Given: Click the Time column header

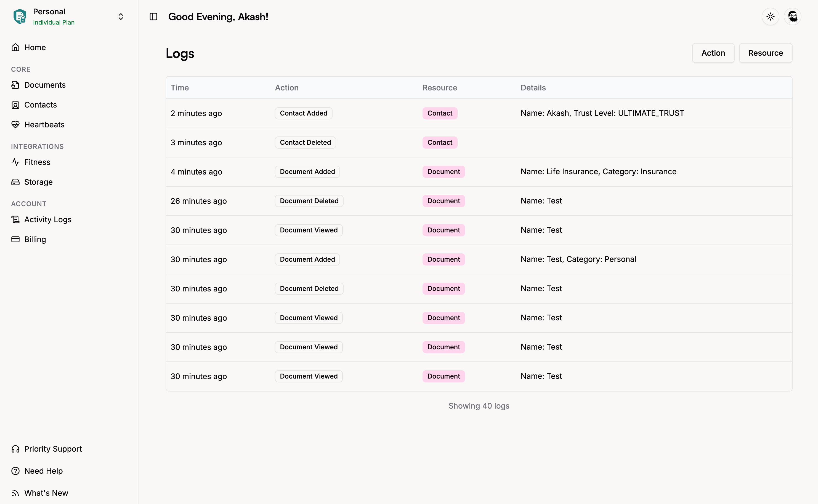Looking at the screenshot, I should [179, 88].
